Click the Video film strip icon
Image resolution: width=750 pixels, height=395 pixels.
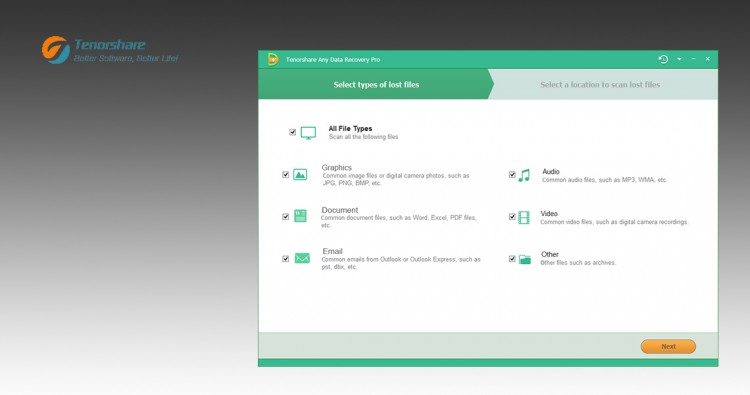click(524, 218)
